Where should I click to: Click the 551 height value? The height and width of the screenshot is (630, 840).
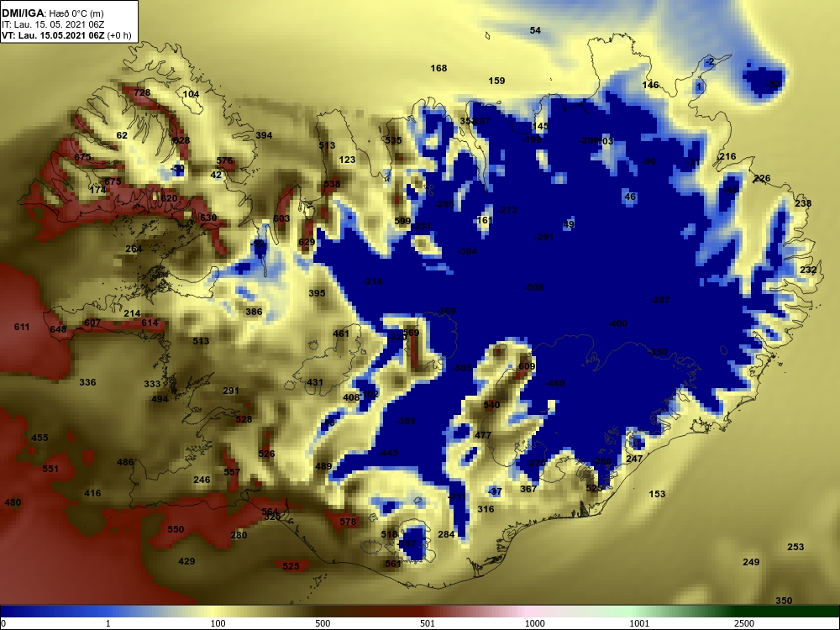[50, 469]
